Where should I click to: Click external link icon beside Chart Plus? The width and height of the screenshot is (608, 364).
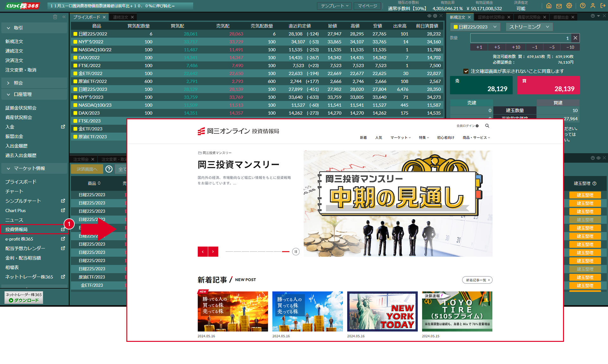[63, 210]
